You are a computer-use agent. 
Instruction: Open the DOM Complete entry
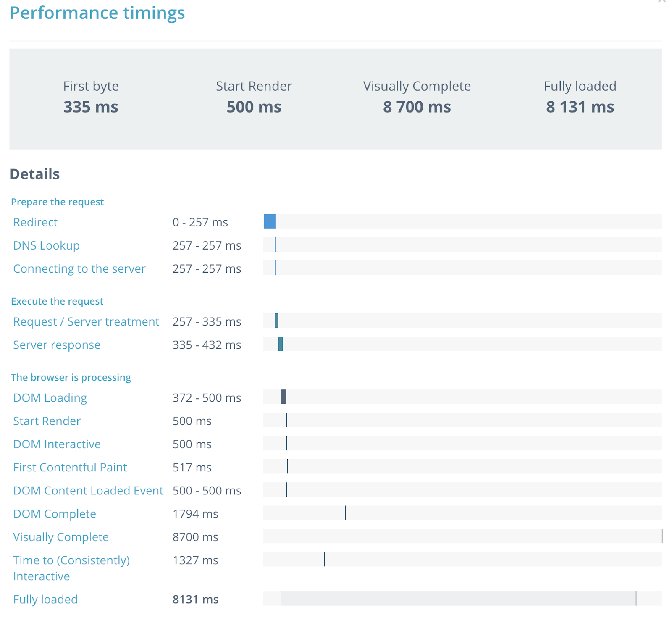pyautogui.click(x=55, y=514)
